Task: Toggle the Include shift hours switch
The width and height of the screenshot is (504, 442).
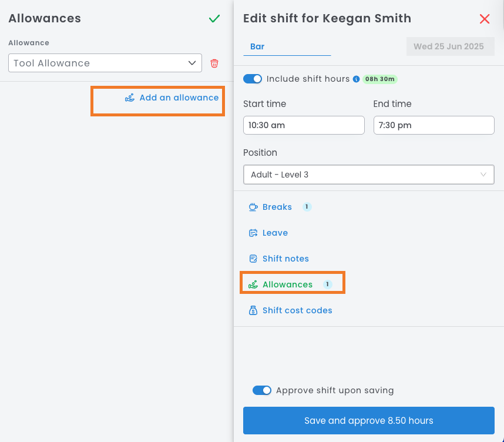Action: [253, 79]
